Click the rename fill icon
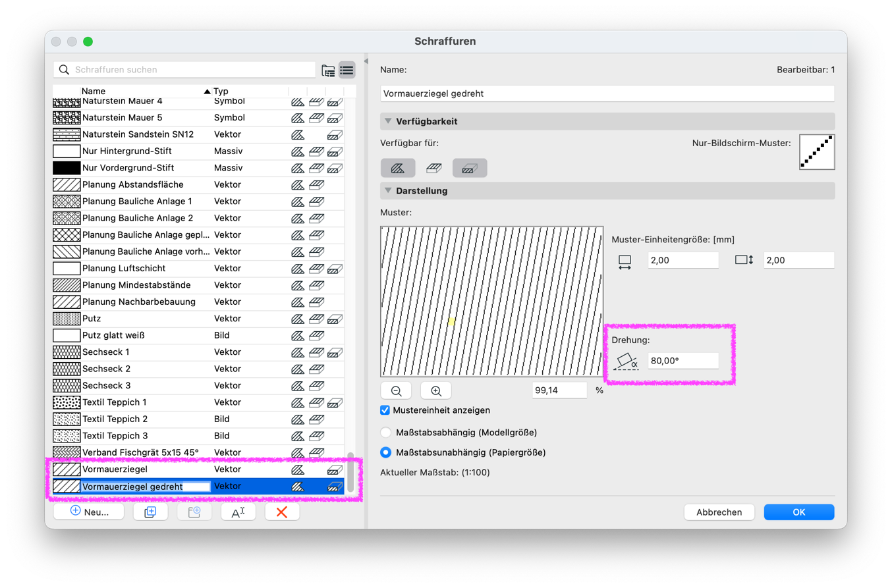 point(238,512)
